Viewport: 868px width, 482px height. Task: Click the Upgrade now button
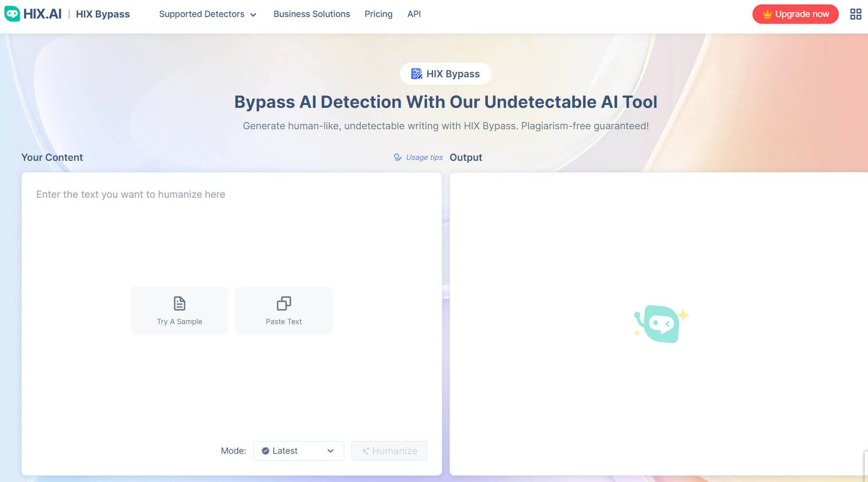click(x=795, y=14)
